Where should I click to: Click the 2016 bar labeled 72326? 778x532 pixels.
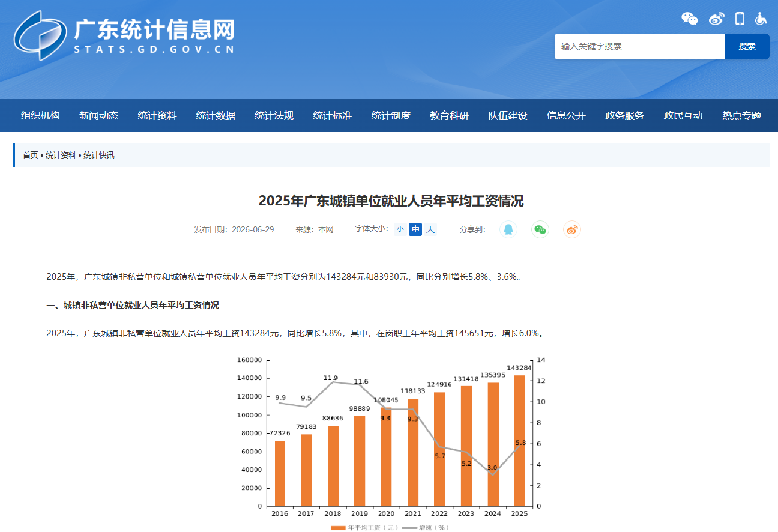coord(280,473)
